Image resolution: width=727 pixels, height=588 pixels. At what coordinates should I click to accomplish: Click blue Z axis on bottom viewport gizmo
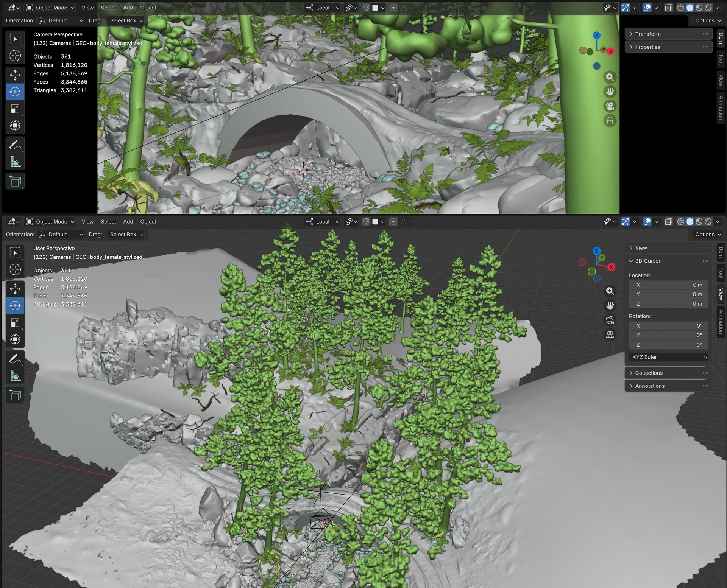pos(597,251)
